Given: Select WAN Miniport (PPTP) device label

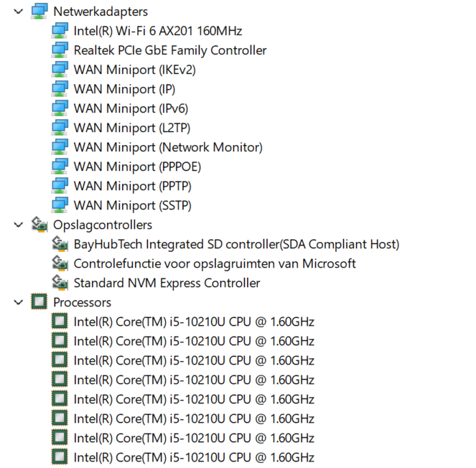Looking at the screenshot, I should 132,186.
